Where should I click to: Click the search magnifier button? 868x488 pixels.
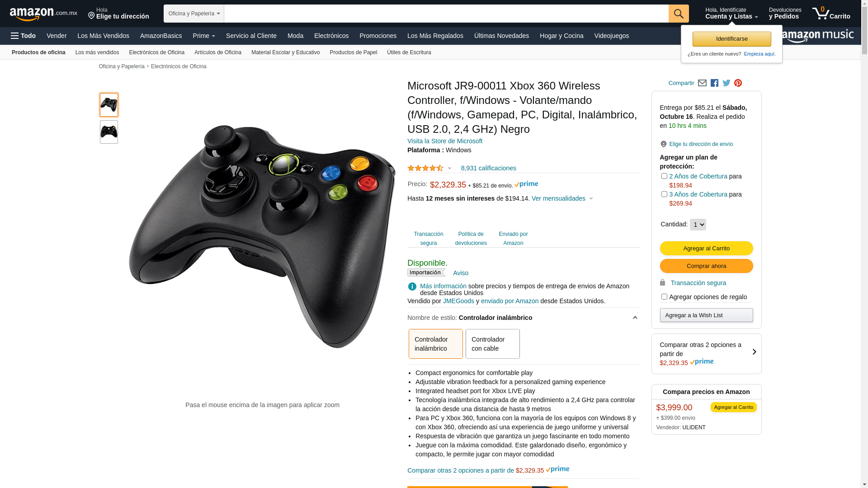(x=679, y=14)
